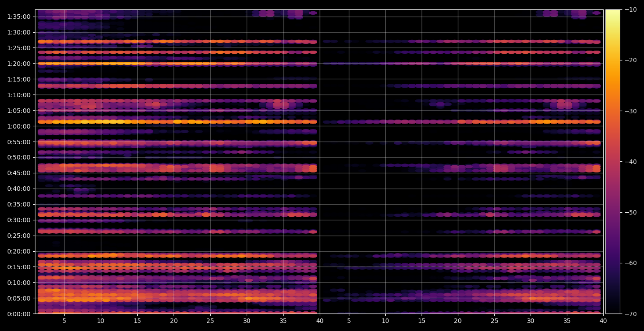Select x-axis label 10 under right heatmap

[385, 321]
